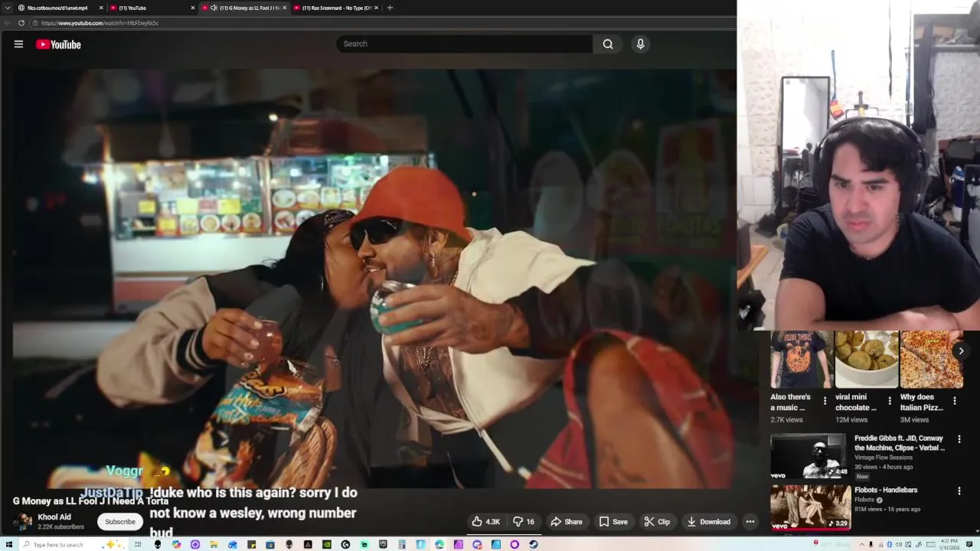Open more actions three-dot menu below video

click(x=750, y=522)
